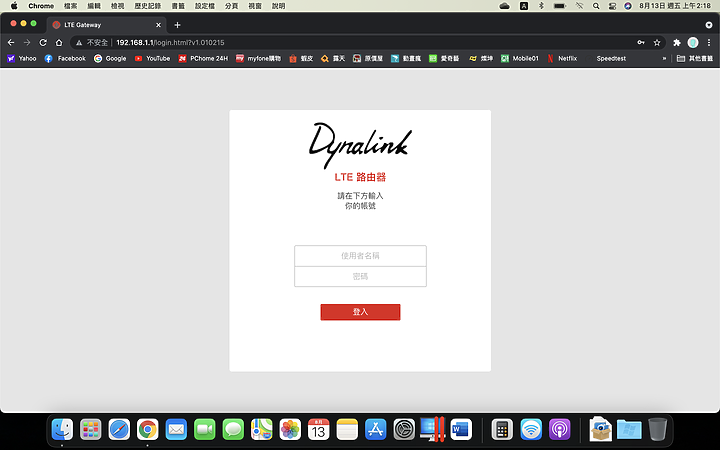Viewport: 720px width, 450px height.
Task: Open the YouTube bookmark
Action: tap(152, 58)
